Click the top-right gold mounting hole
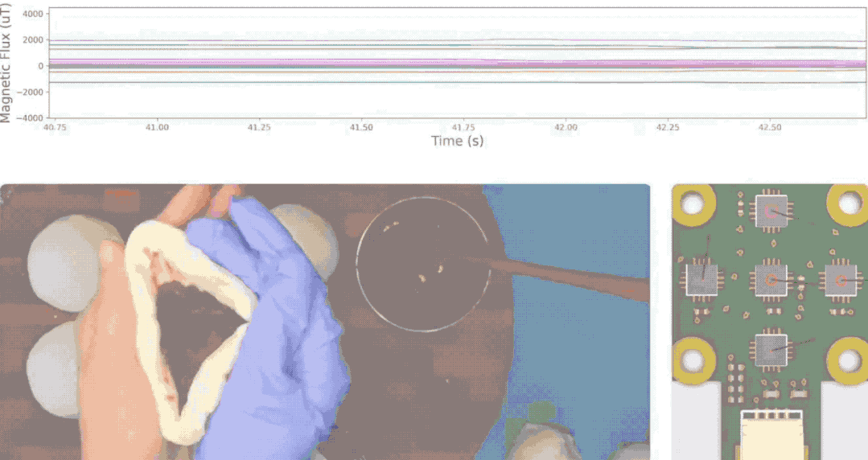Image resolution: width=868 pixels, height=460 pixels. point(848,203)
